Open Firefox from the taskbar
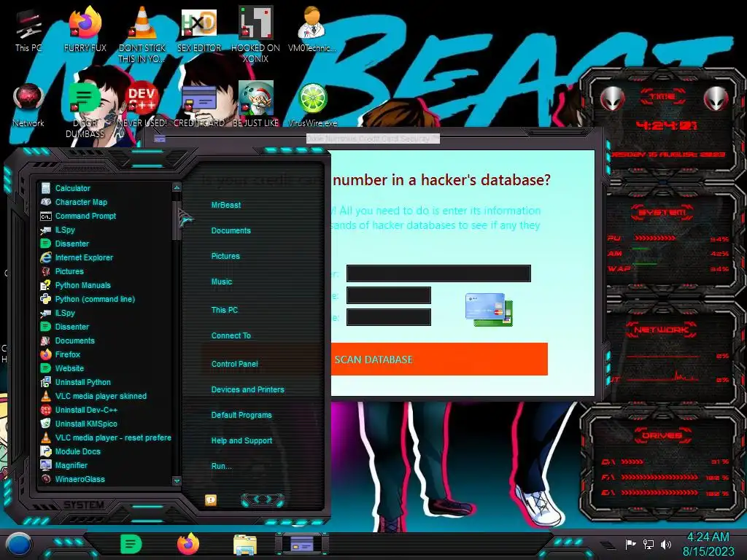Image resolution: width=747 pixels, height=560 pixels. pos(188,544)
